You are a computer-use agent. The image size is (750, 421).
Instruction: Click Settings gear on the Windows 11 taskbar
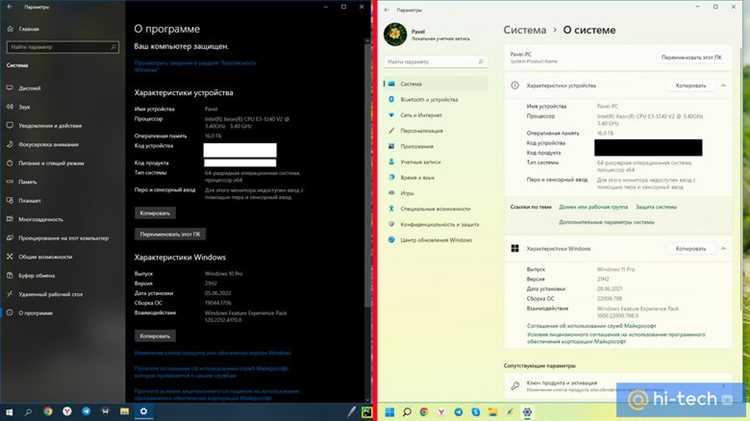527,412
